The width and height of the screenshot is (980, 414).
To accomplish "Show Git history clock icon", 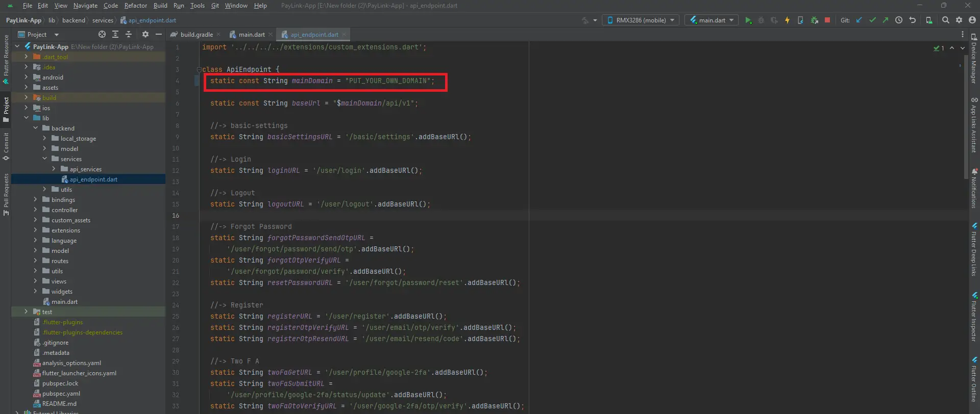I will (x=899, y=20).
